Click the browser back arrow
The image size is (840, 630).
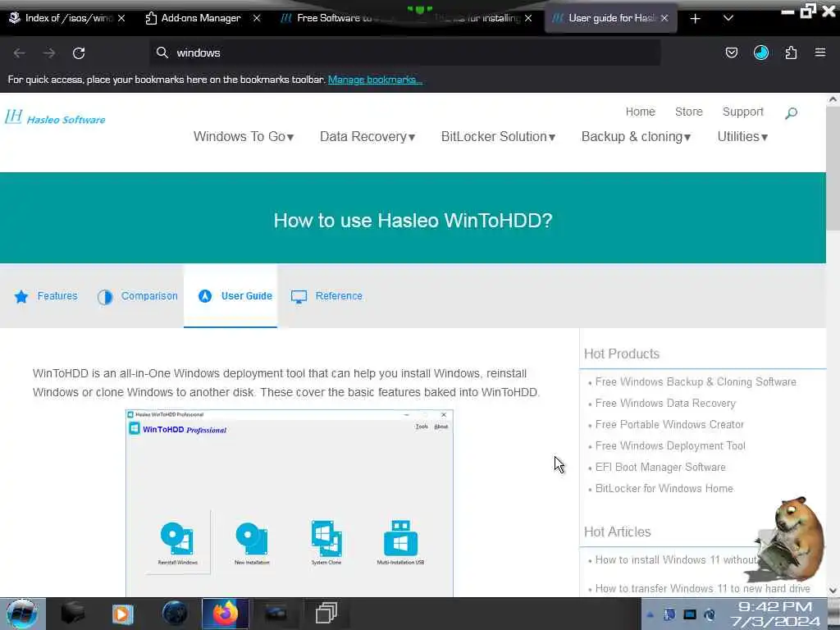pos(20,53)
